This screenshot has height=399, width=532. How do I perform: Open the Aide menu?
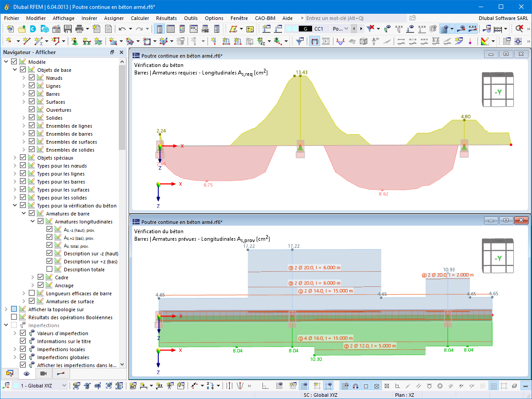(x=287, y=18)
